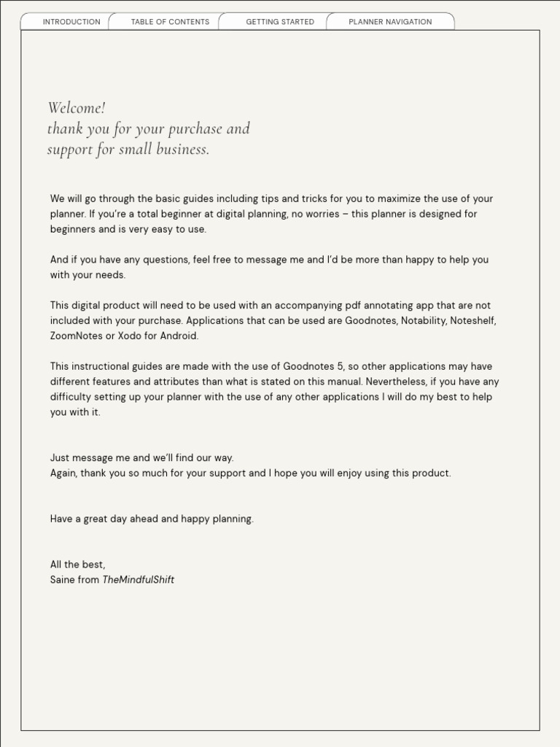560x747 pixels.
Task: Click the 'Goodnotes 5' mention in the paragraph
Action: coord(313,366)
